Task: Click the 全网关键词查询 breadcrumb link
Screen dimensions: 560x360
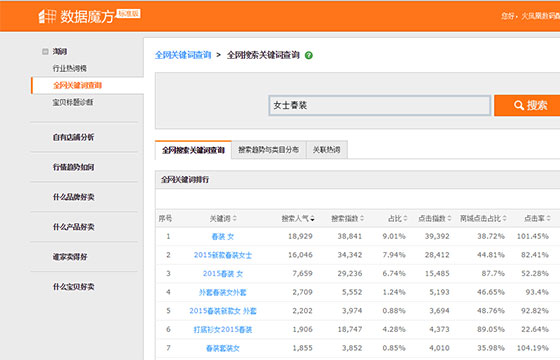Action: coord(183,55)
